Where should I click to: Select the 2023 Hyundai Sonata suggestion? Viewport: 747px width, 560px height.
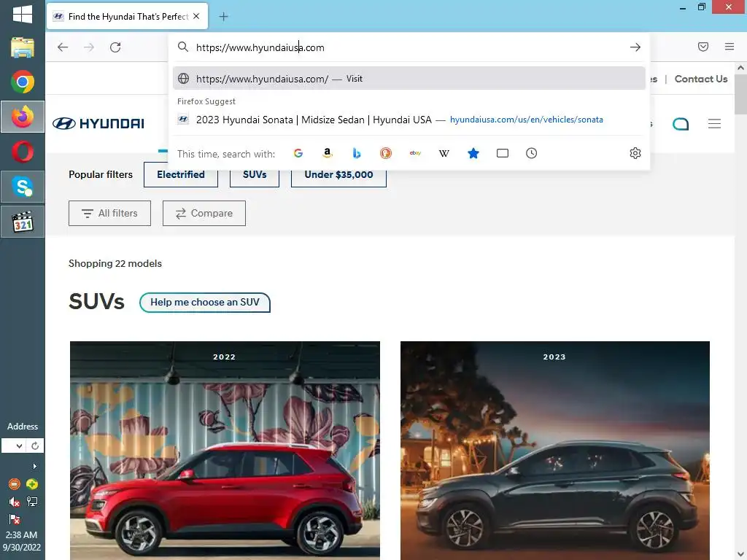coord(409,120)
